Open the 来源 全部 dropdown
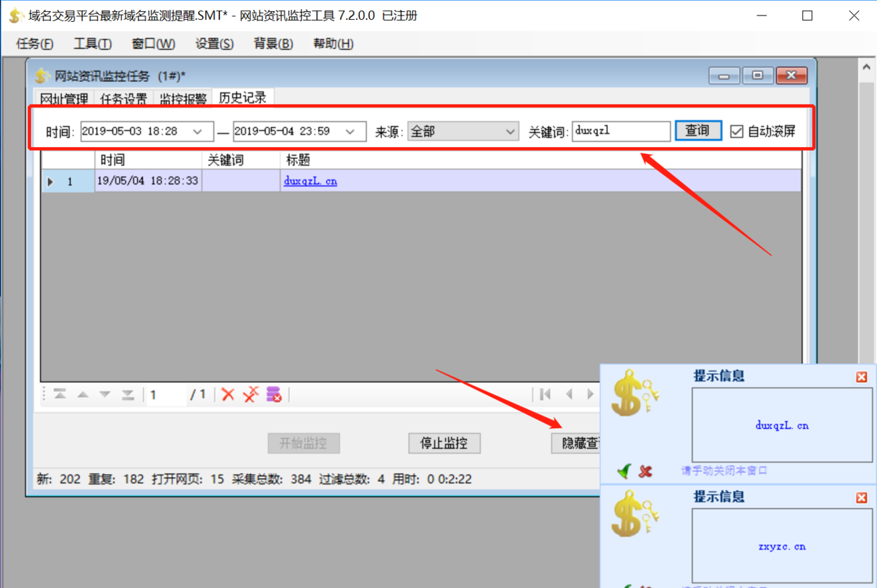The image size is (877, 588). [x=511, y=131]
